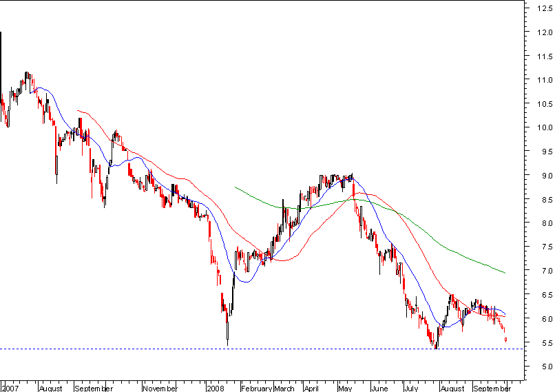This screenshot has width=555, height=392.
Task: Click the 11.5 price axis value
Action: tap(545, 56)
